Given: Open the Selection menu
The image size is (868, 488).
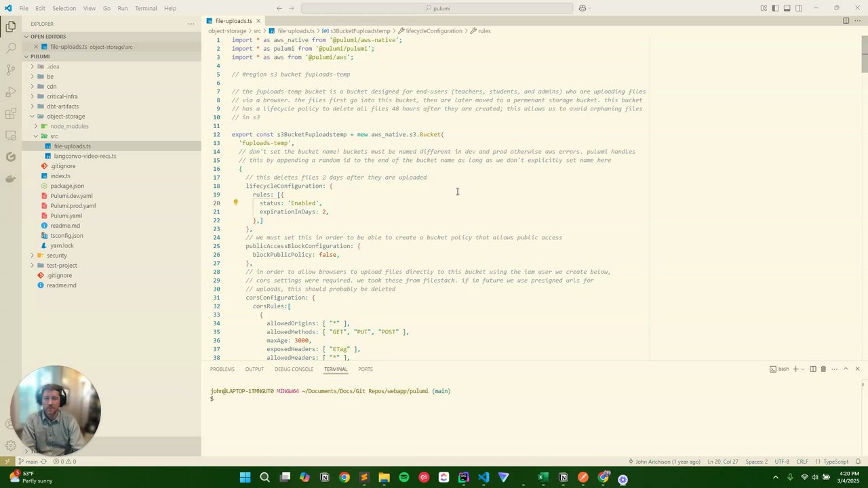Looking at the screenshot, I should [64, 8].
